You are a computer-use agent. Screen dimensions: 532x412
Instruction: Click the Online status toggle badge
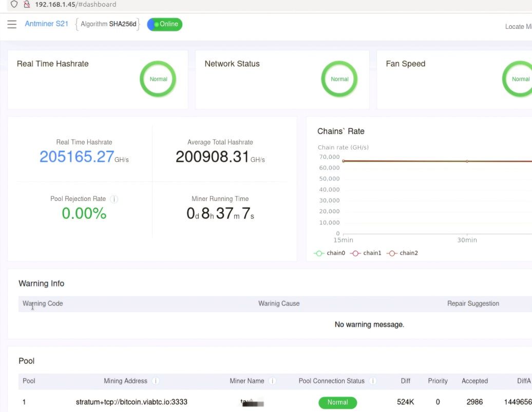click(164, 24)
